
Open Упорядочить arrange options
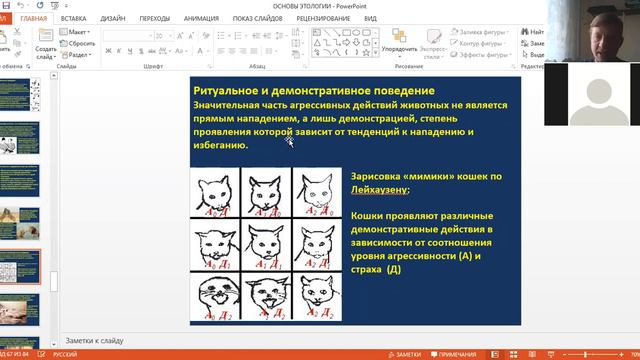pyautogui.click(x=399, y=43)
